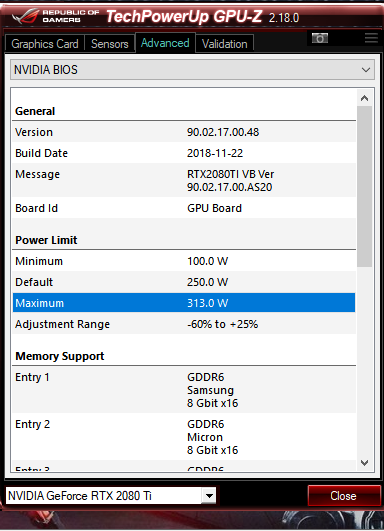Select Entry 1 Samsung memory row
Screen dimensions: 384x531
(x=184, y=390)
